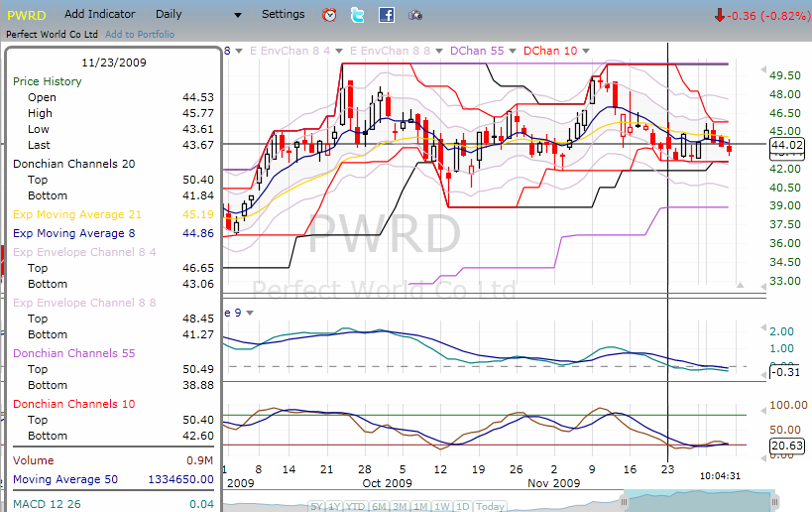Click the Nov 2009 month label
The image size is (812, 512).
(553, 483)
